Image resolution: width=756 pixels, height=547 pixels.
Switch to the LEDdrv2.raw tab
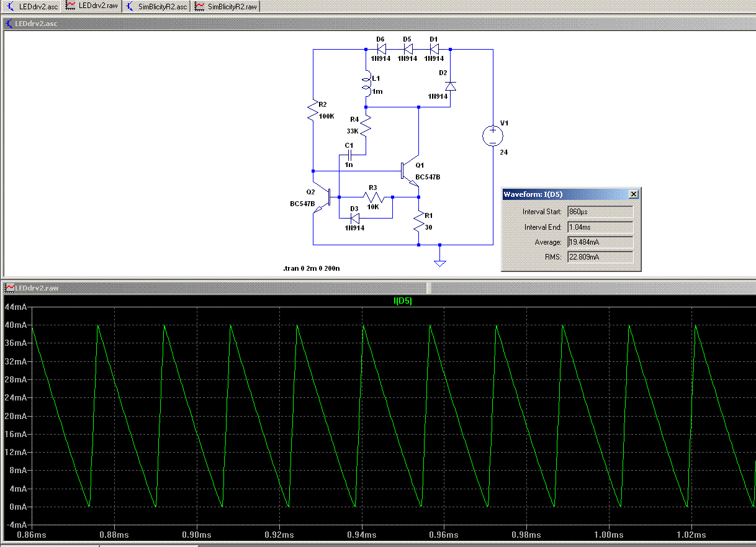click(93, 6)
